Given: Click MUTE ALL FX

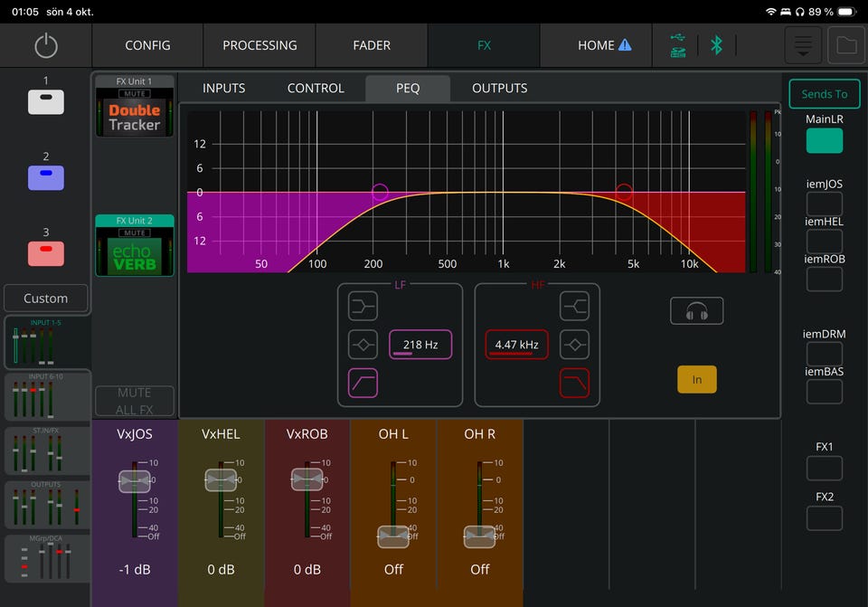Looking at the screenshot, I should (135, 401).
